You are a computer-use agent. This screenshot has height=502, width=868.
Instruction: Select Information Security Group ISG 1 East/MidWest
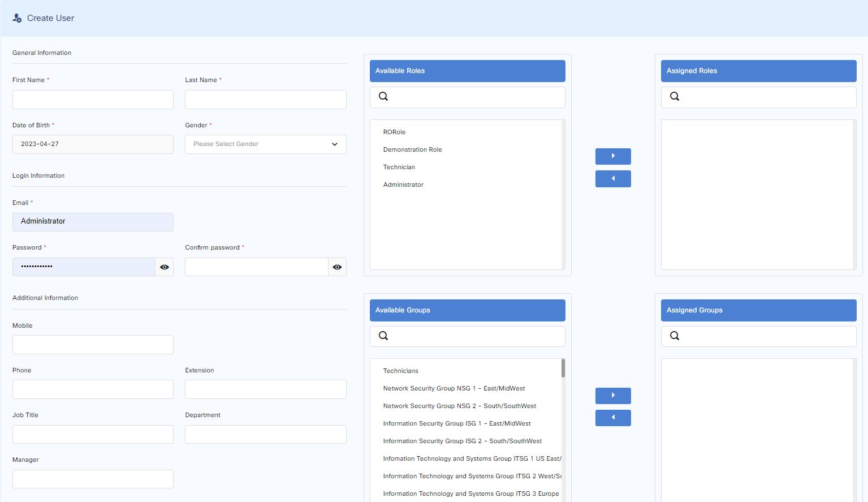457,423
